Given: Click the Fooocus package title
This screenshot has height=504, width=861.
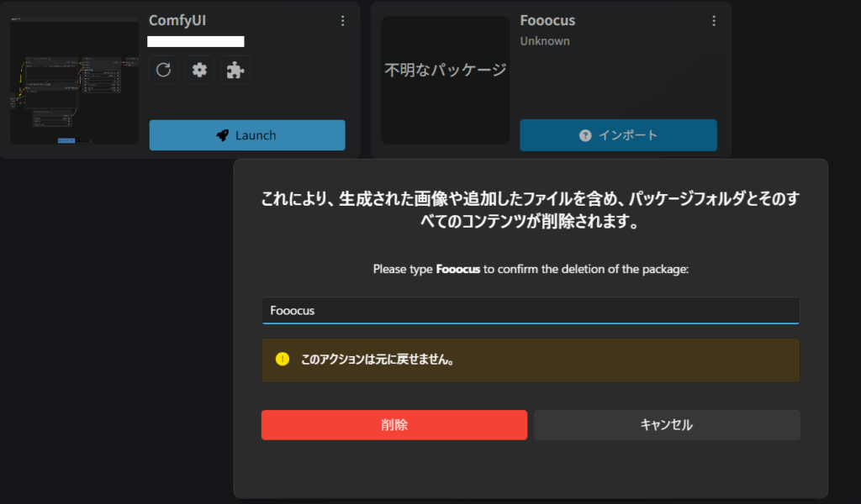Looking at the screenshot, I should point(547,21).
